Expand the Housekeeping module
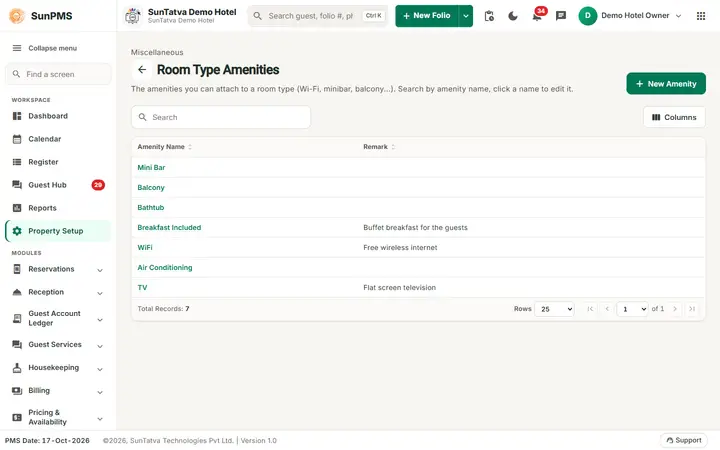Image resolution: width=720 pixels, height=450 pixels. click(x=58, y=368)
